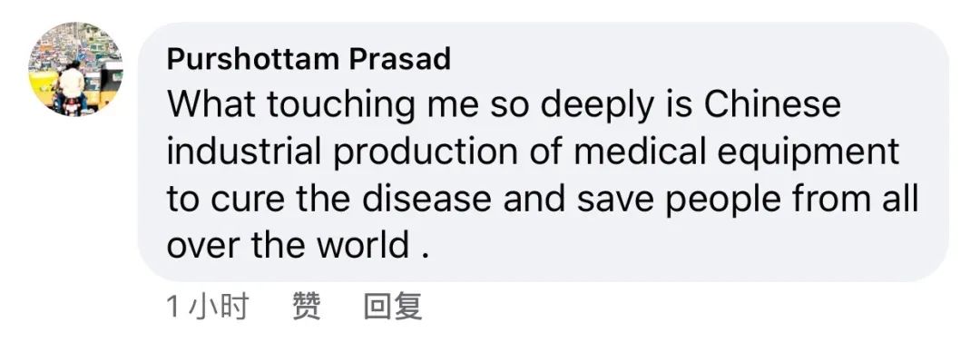The height and width of the screenshot is (342, 980).
Task: Click the word 'equipment' ending the second line
Action: 808,151
